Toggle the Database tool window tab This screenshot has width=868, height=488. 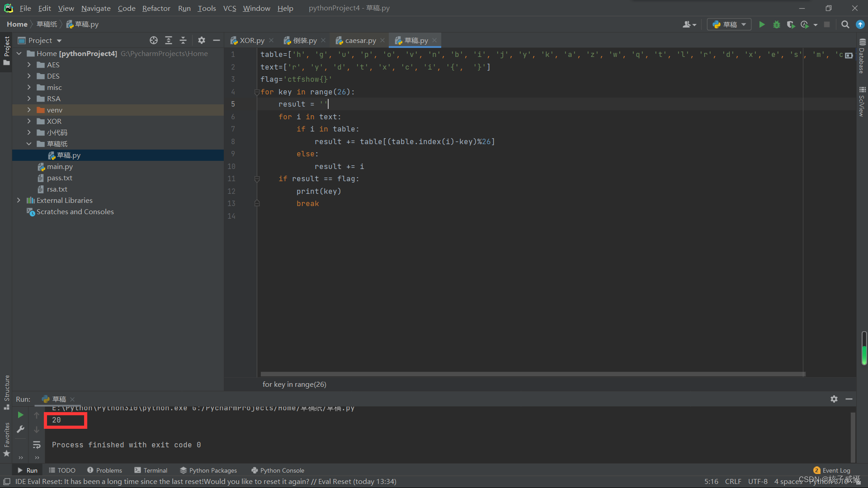pyautogui.click(x=862, y=56)
